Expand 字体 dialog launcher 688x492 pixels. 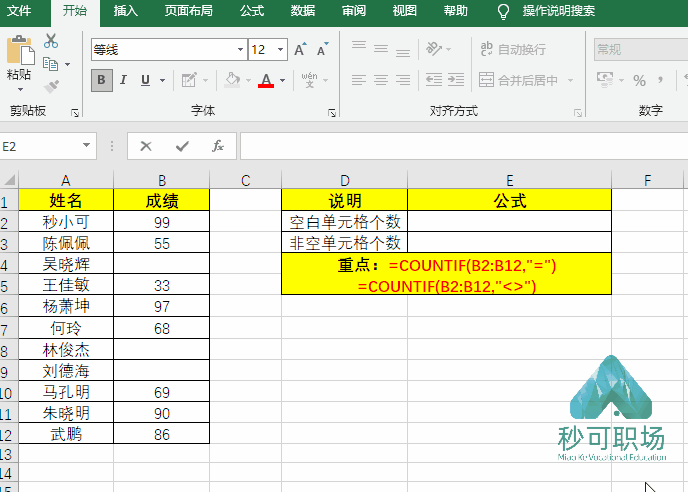point(332,113)
